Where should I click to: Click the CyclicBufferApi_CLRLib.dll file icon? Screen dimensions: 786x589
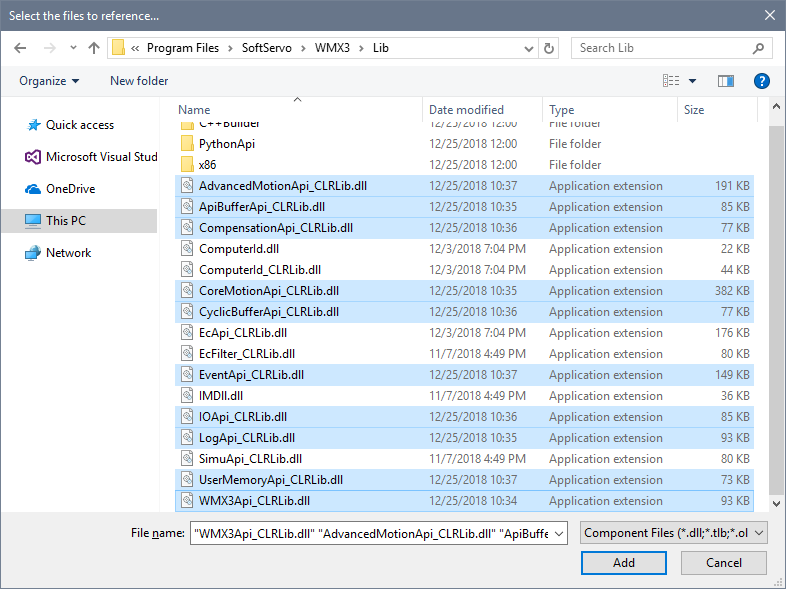tap(187, 312)
